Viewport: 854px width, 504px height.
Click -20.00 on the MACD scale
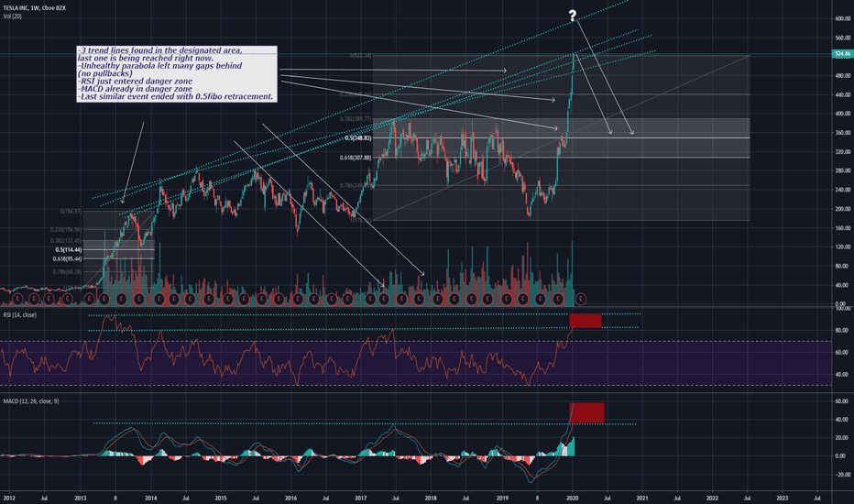click(844, 475)
